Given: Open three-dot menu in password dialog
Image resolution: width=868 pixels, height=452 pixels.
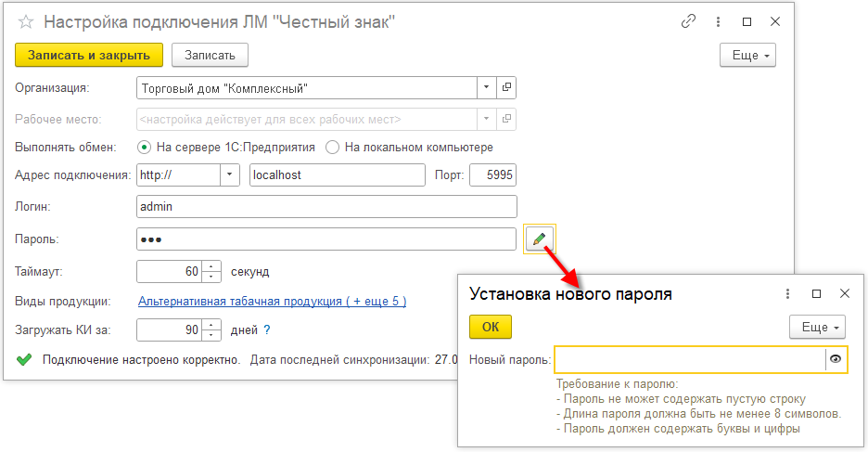Looking at the screenshot, I should tap(787, 293).
